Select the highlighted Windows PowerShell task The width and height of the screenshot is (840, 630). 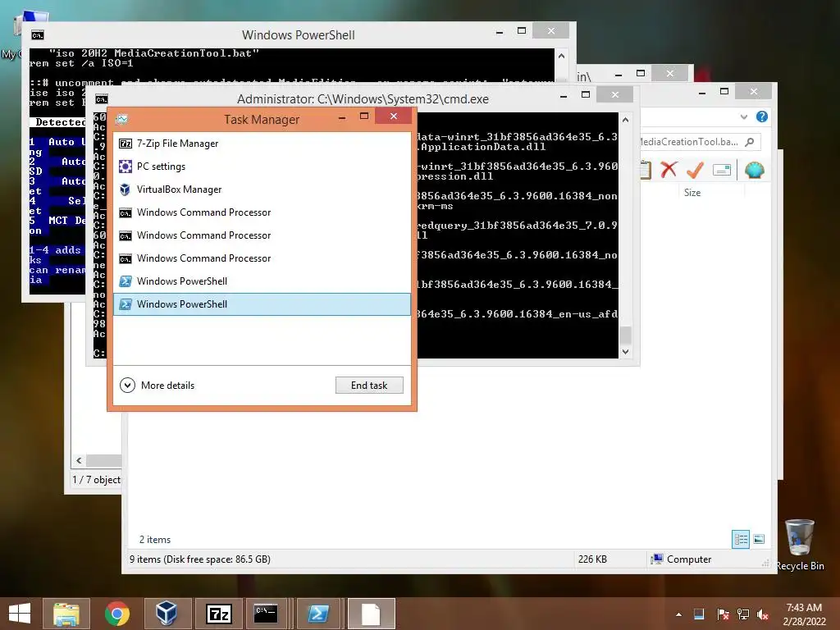point(262,304)
